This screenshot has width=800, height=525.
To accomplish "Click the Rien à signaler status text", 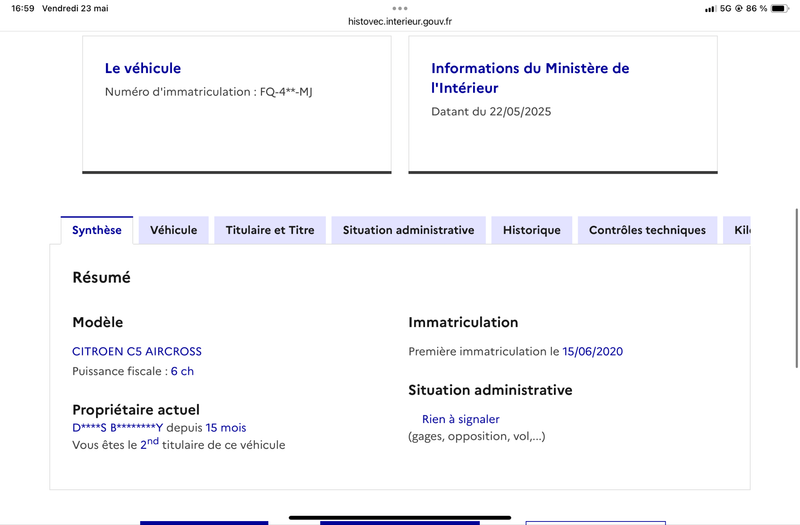I will pyautogui.click(x=461, y=419).
